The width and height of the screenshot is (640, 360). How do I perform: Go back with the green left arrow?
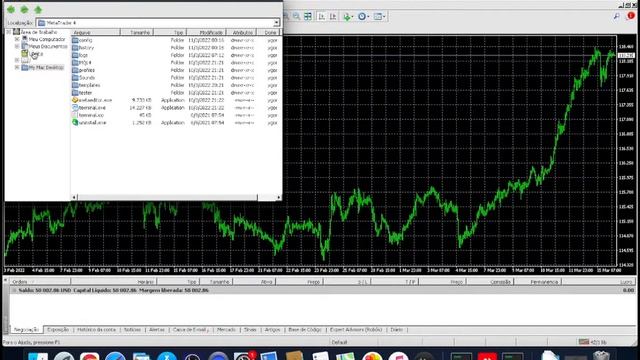coord(11,9)
